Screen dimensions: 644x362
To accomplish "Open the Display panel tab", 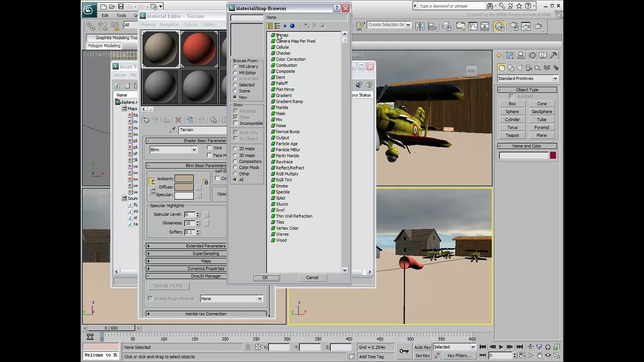I will [543, 55].
